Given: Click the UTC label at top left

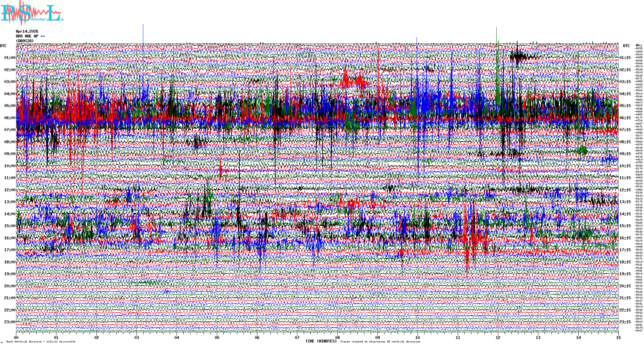Looking at the screenshot, I should [3, 46].
